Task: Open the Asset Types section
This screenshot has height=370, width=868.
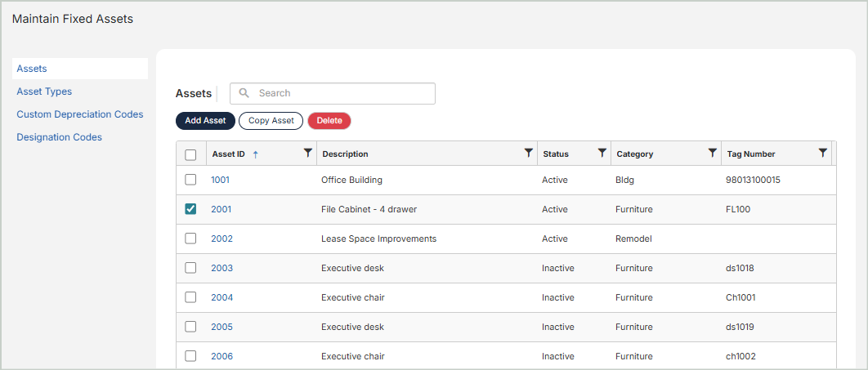Action: [x=44, y=91]
